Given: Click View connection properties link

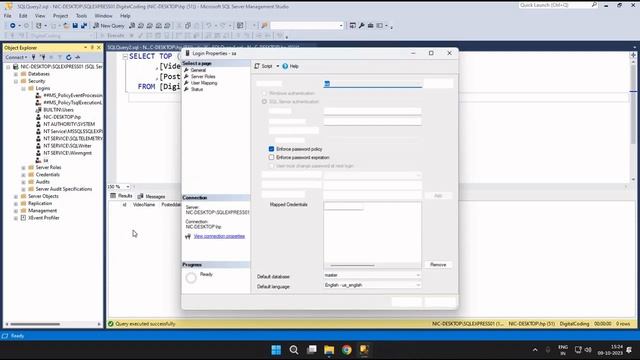Looking at the screenshot, I should 219,236.
